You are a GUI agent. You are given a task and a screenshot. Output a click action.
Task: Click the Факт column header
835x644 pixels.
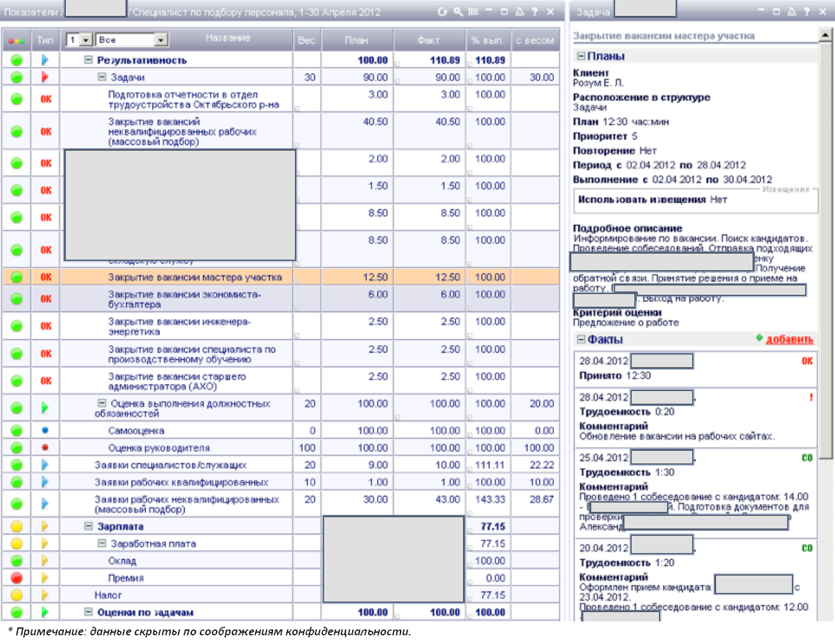[x=429, y=40]
